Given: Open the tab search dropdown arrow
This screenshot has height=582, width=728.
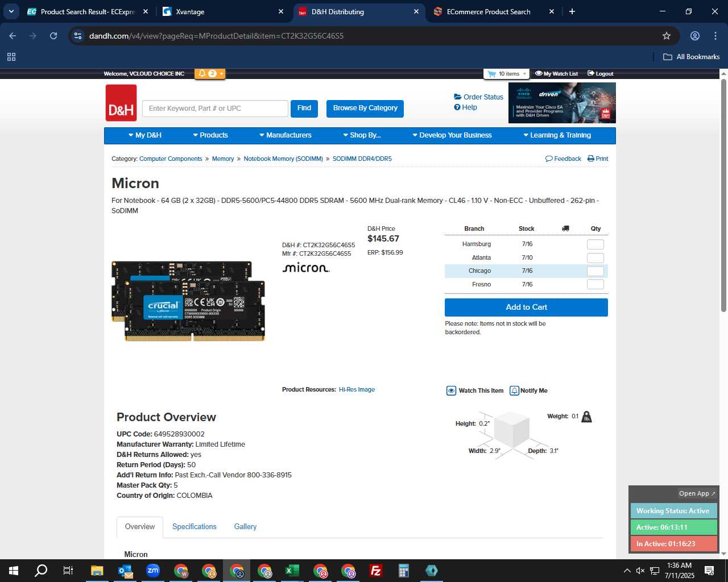Looking at the screenshot, I should point(11,12).
